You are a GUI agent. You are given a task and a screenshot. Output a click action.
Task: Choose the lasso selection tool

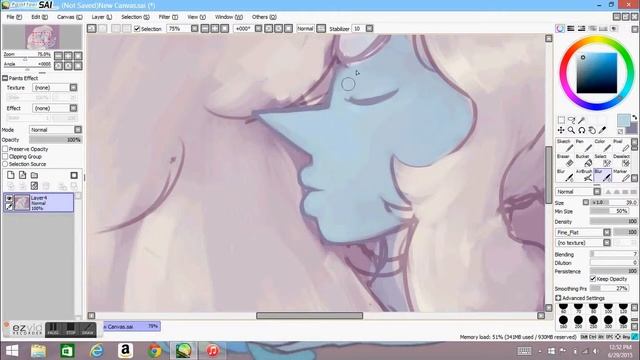tap(571, 120)
